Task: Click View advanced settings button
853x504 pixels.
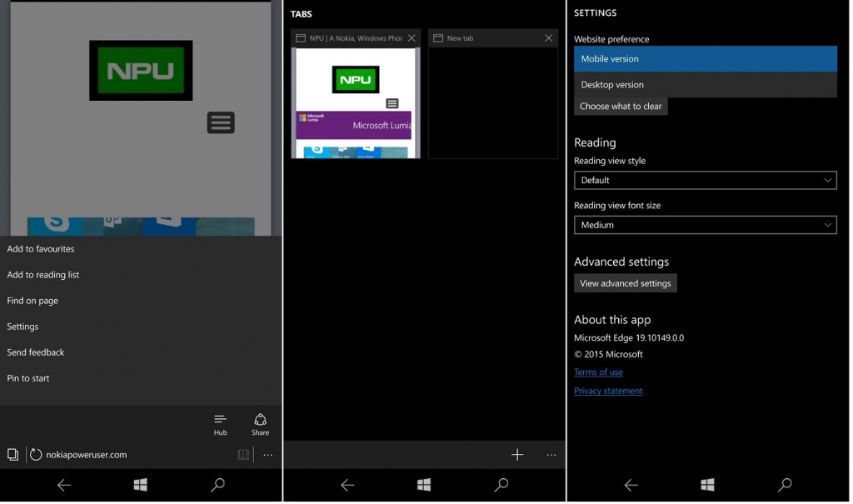Action: [x=626, y=283]
